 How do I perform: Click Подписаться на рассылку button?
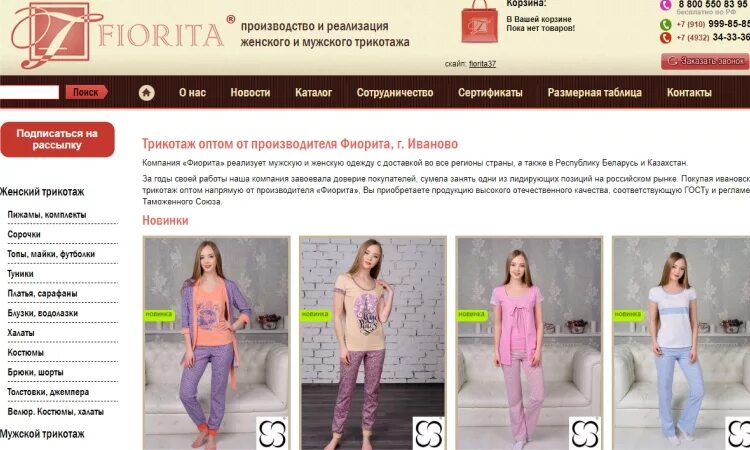point(57,139)
